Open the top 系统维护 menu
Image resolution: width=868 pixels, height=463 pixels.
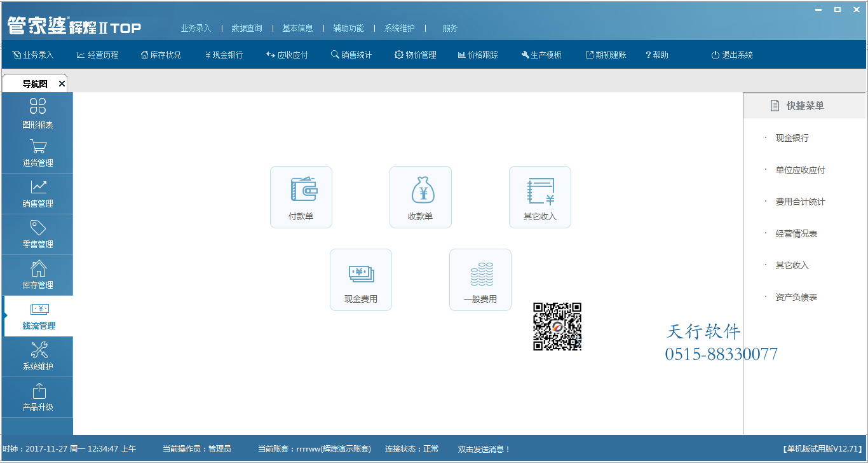pyautogui.click(x=399, y=28)
